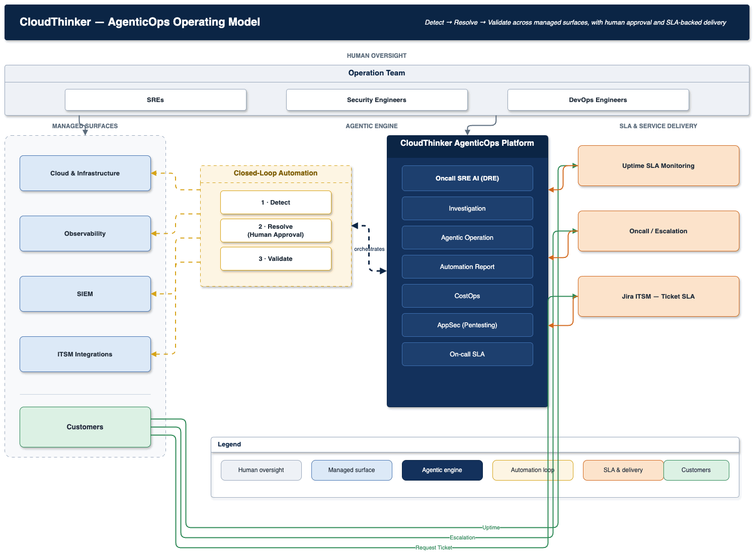This screenshot has height=555, width=756.
Task: Click the Uptime SLA Monitoring box
Action: click(x=658, y=165)
